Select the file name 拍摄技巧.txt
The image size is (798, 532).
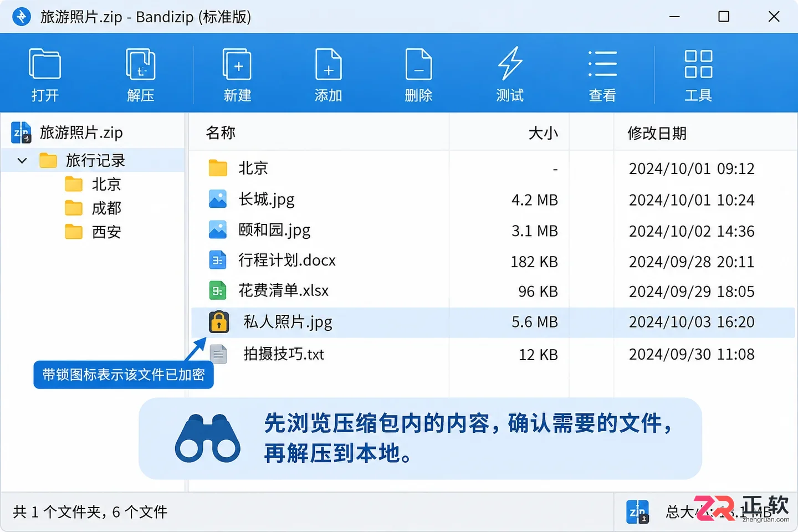284,354
